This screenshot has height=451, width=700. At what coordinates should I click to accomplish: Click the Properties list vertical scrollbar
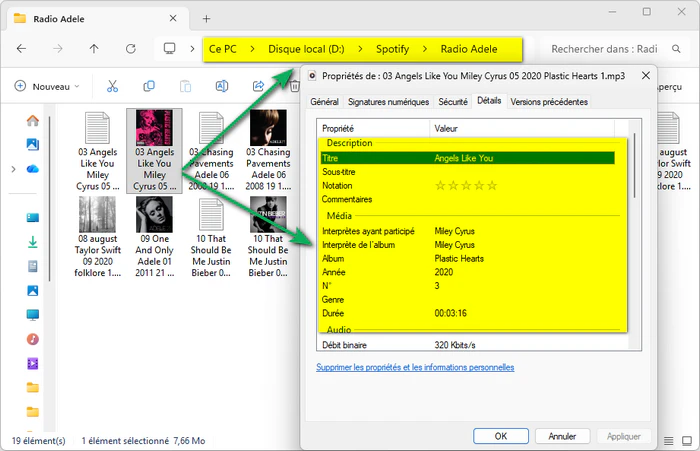coord(634,166)
